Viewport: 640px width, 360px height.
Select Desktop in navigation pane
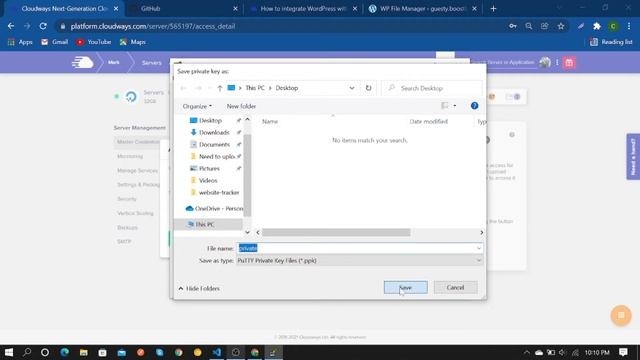click(x=210, y=120)
